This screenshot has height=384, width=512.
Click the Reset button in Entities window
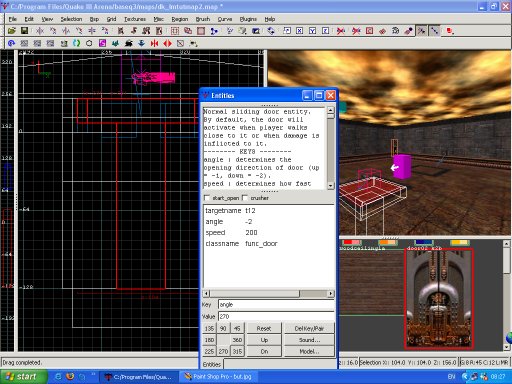point(264,328)
